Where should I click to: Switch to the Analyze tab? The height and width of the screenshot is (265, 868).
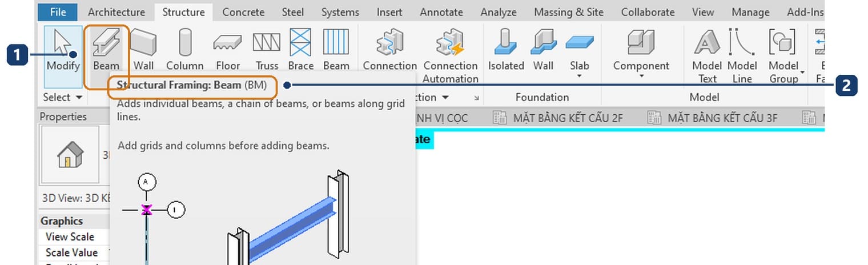499,11
